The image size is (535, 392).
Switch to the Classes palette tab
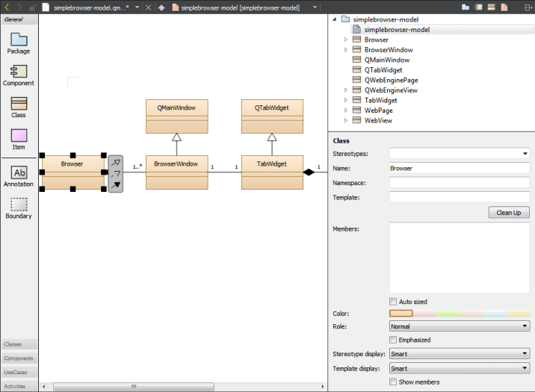click(19, 344)
